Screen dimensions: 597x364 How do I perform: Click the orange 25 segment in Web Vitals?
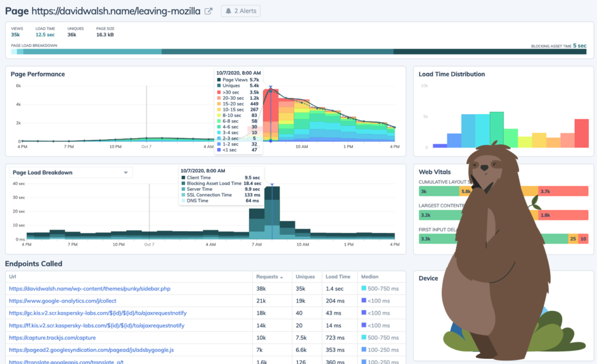coord(573,239)
